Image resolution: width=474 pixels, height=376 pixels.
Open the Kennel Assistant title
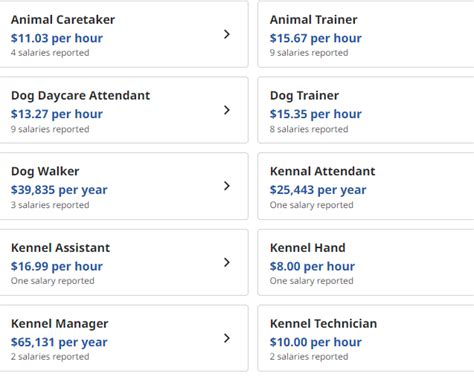60,248
